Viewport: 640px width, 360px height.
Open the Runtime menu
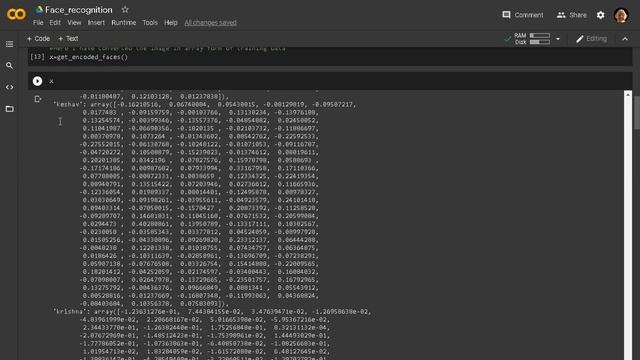point(124,22)
